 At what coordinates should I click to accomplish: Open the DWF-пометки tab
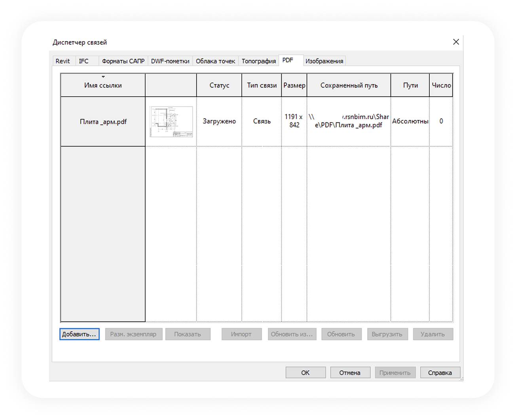pyautogui.click(x=170, y=61)
